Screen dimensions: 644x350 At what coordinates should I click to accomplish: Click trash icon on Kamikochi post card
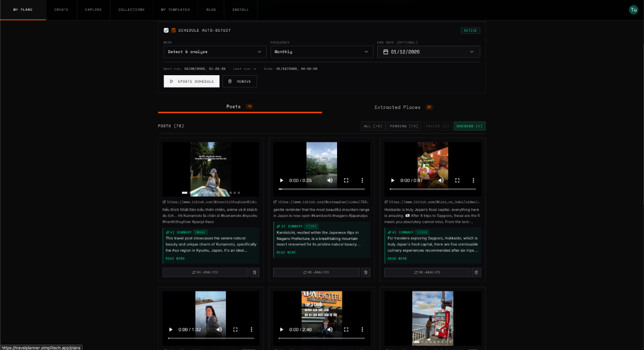click(x=365, y=272)
